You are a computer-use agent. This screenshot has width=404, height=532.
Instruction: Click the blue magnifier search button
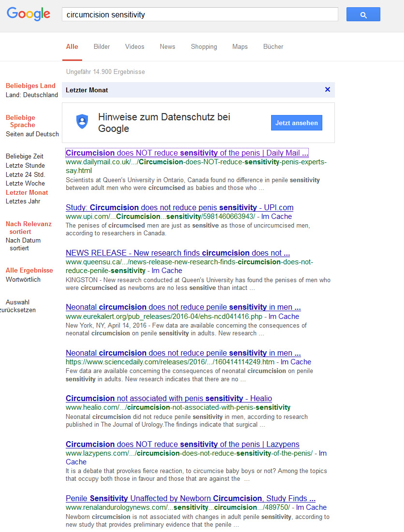(x=363, y=14)
